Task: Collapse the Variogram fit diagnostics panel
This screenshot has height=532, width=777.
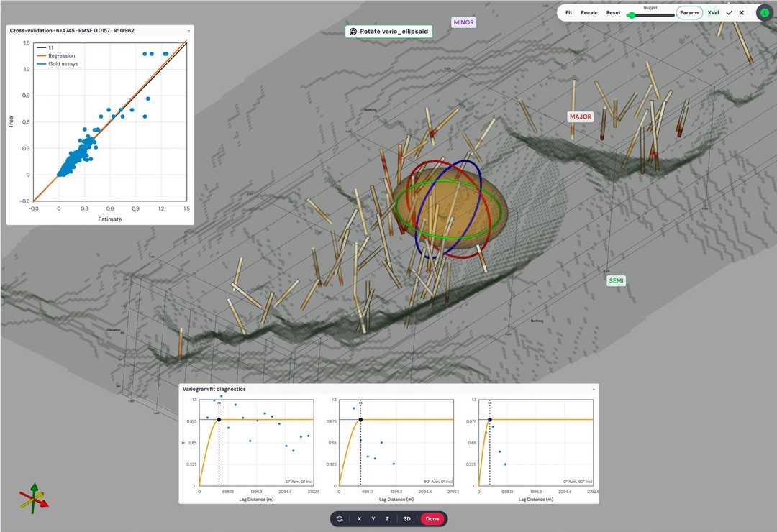Action: [x=594, y=390]
